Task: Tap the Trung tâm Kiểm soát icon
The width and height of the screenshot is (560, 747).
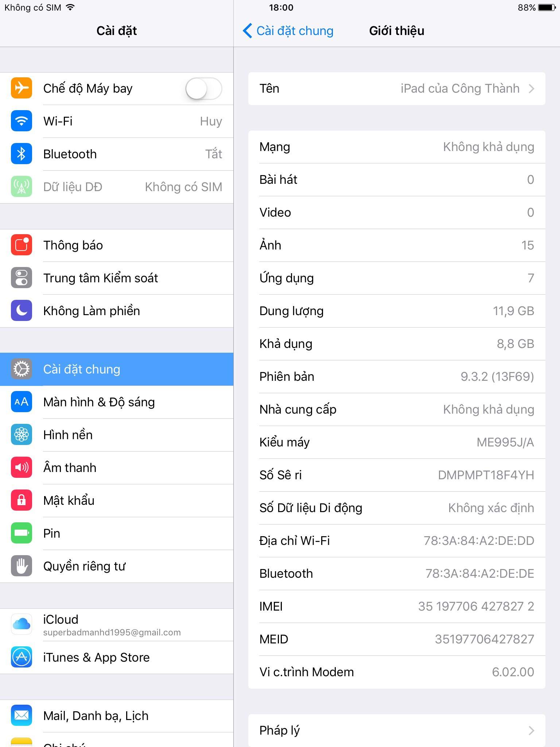Action: coord(22,278)
